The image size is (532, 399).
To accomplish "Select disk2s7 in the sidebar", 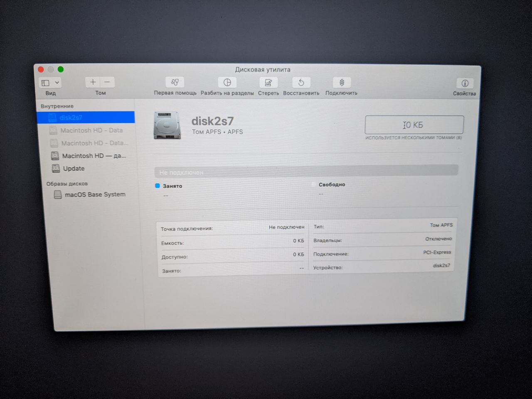I will pos(86,118).
